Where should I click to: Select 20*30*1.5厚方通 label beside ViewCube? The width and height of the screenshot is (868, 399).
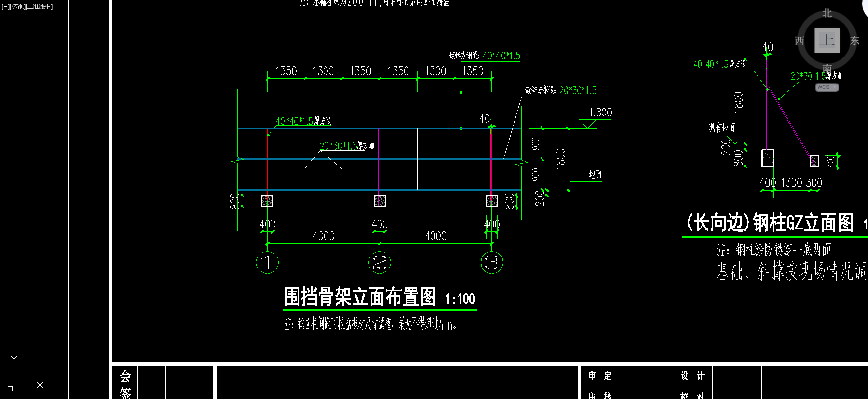(816, 76)
